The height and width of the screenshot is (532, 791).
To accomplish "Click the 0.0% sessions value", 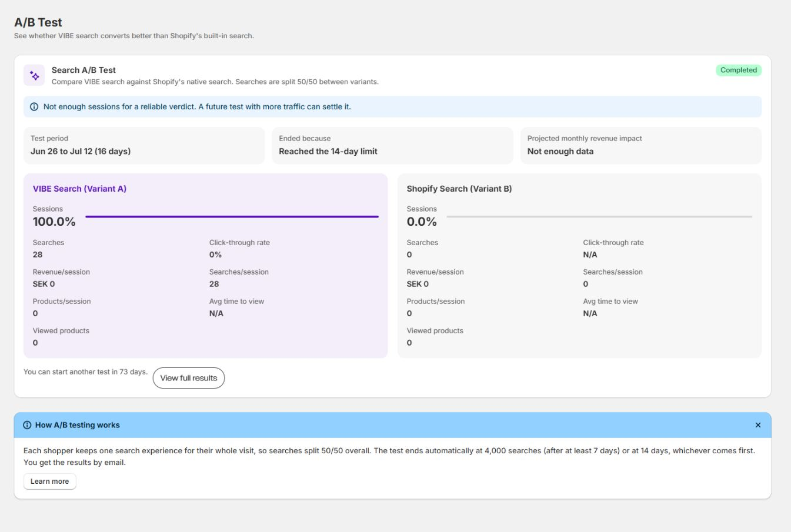I will pyautogui.click(x=422, y=222).
